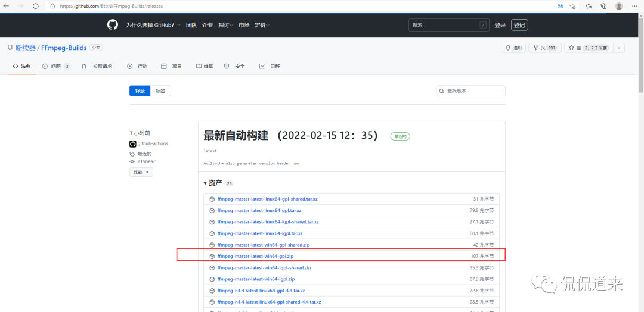Click the slash shortcut icon in search
The width and height of the screenshot is (644, 312).
tap(483, 25)
